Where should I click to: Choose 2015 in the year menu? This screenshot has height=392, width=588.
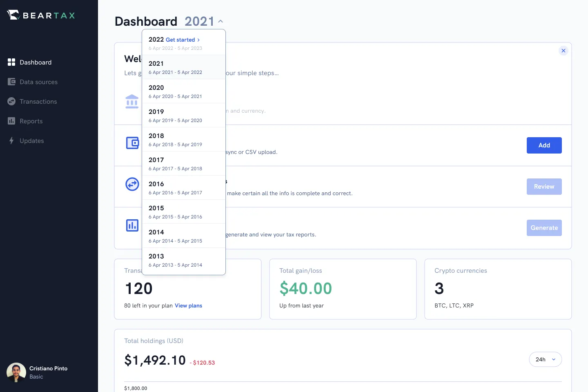click(x=176, y=212)
